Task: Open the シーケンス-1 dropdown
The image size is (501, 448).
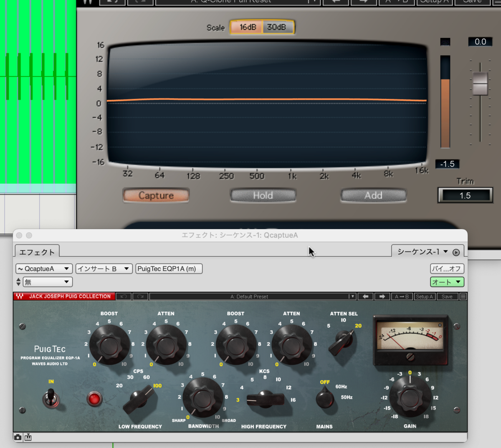Action: click(x=422, y=252)
